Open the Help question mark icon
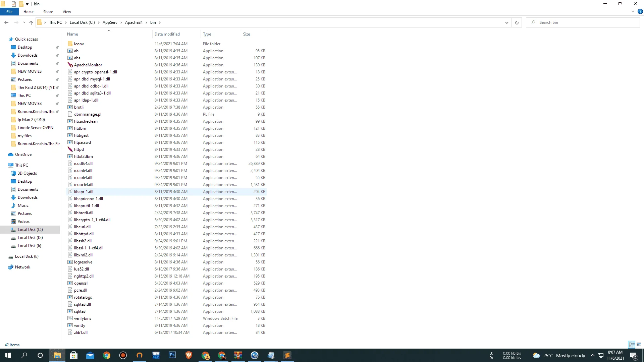The image size is (644, 362). 640,11
